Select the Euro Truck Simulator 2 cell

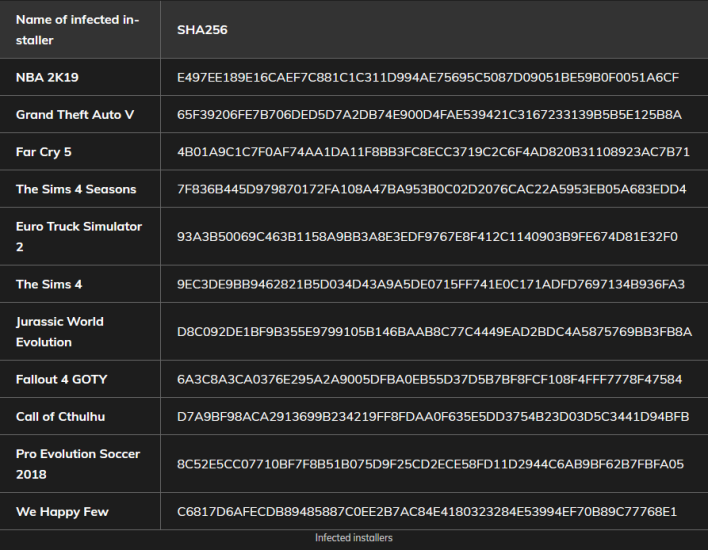79,237
